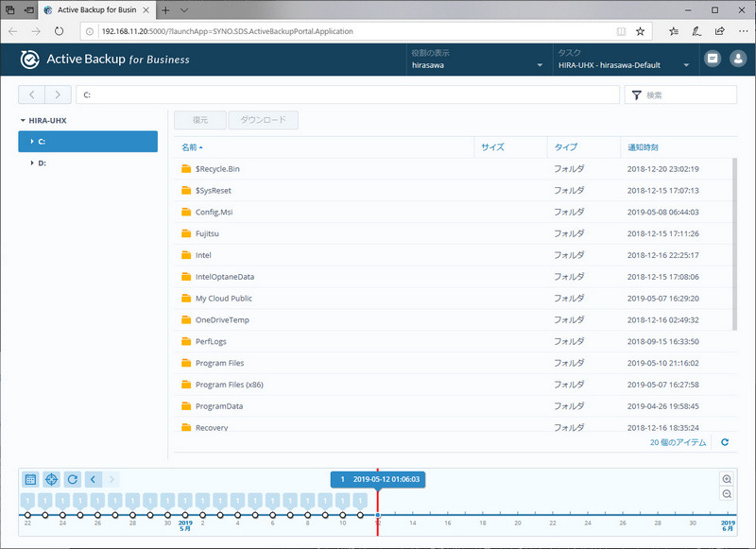This screenshot has width=756, height=549.
Task: Refresh the file list next to item count
Action: coord(725,442)
